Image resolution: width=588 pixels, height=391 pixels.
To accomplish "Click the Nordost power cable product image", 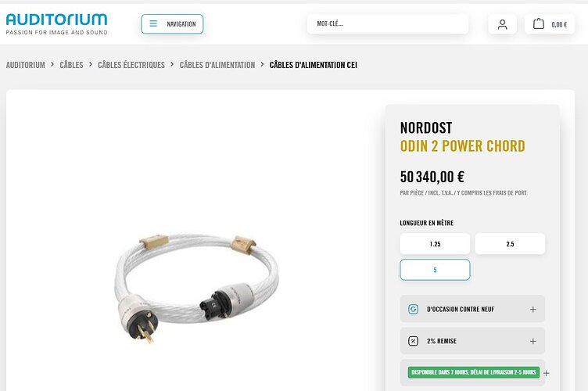I will [x=196, y=288].
